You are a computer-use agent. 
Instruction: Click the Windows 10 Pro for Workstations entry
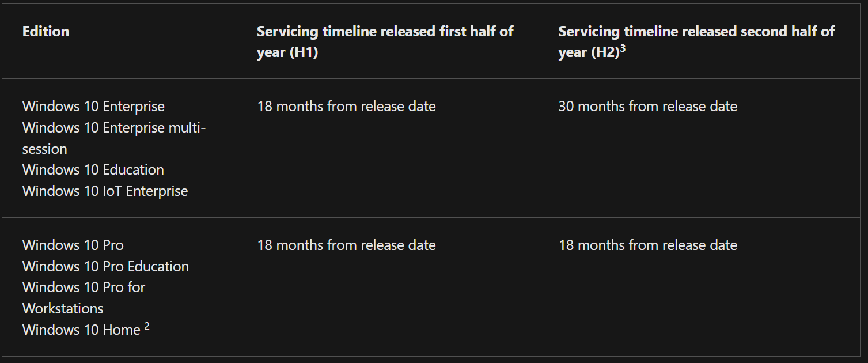84,288
